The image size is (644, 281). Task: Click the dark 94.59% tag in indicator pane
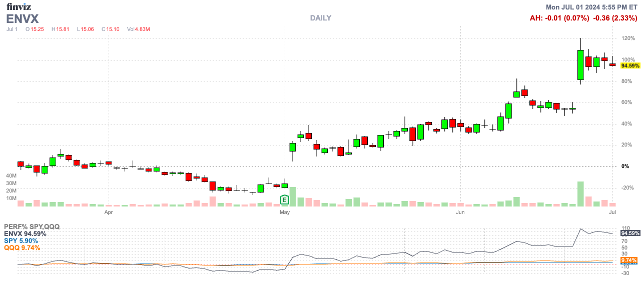(x=630, y=233)
